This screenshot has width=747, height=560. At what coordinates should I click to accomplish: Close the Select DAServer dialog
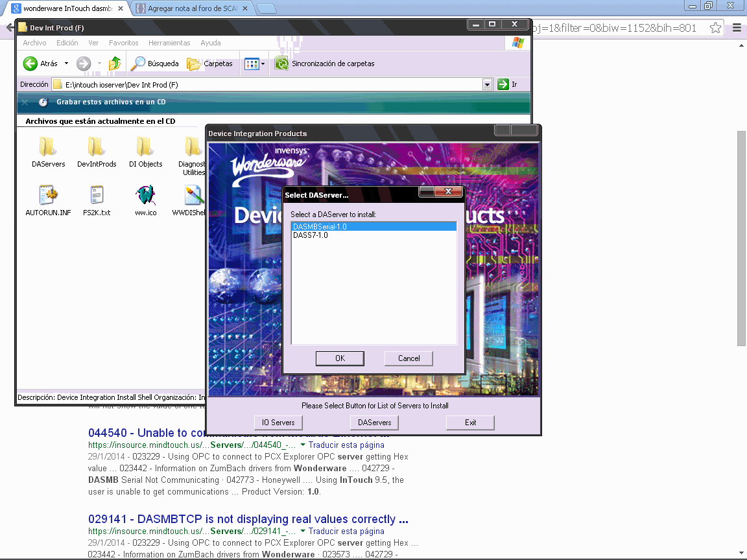[448, 191]
